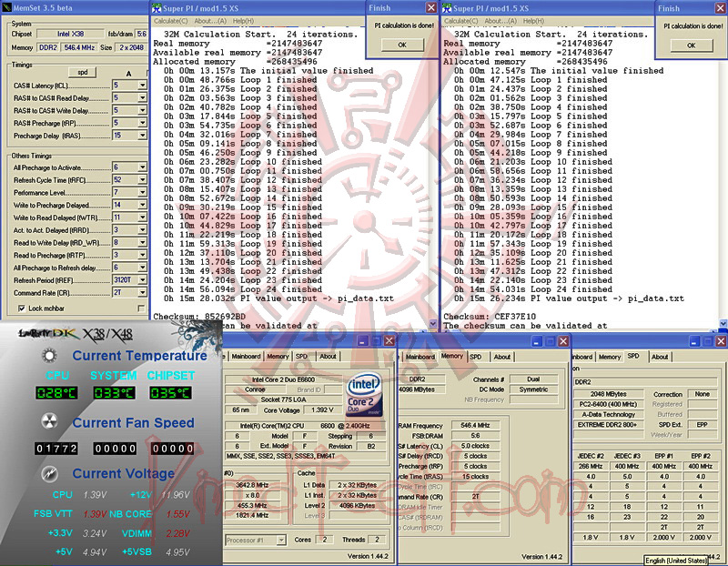Open Help menu in right Super PI

[x=533, y=21]
